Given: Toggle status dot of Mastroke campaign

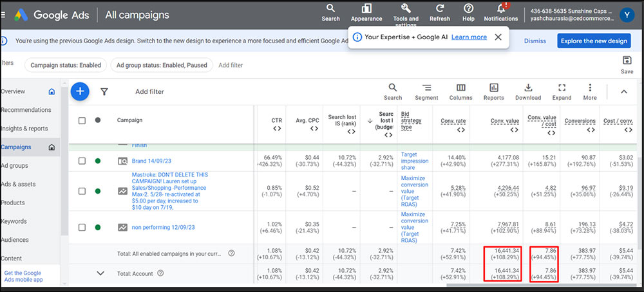Looking at the screenshot, I should 98,191.
